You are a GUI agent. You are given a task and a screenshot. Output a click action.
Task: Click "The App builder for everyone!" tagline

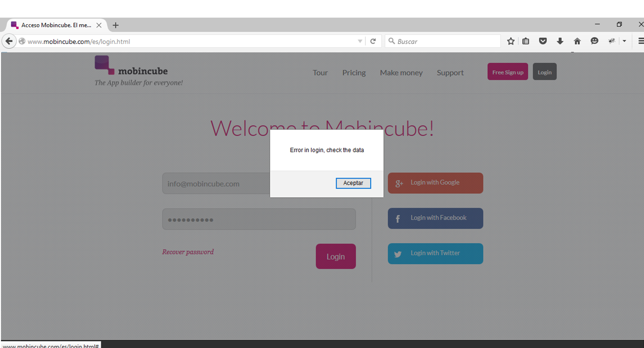pos(139,83)
